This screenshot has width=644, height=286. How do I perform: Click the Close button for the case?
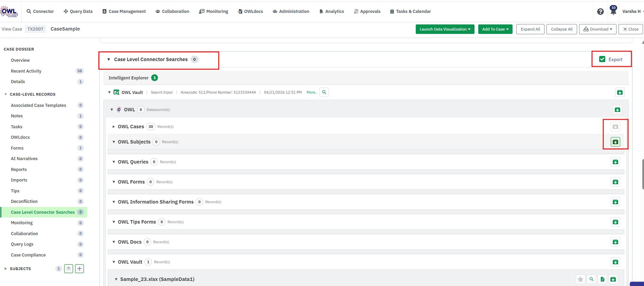point(631,29)
